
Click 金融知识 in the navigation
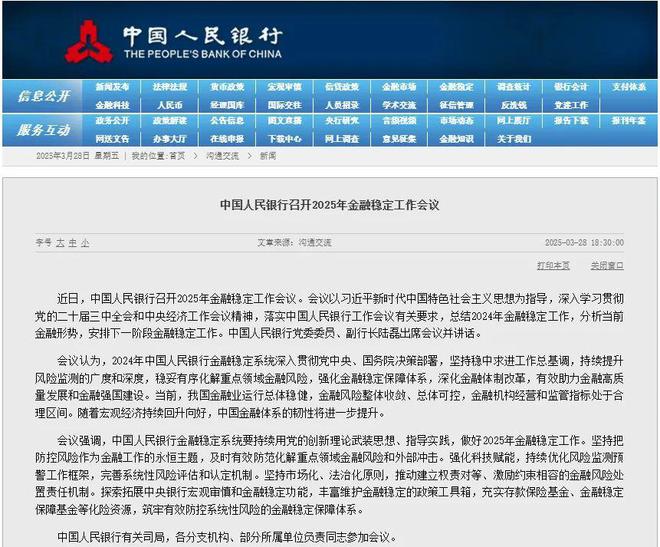[456, 139]
